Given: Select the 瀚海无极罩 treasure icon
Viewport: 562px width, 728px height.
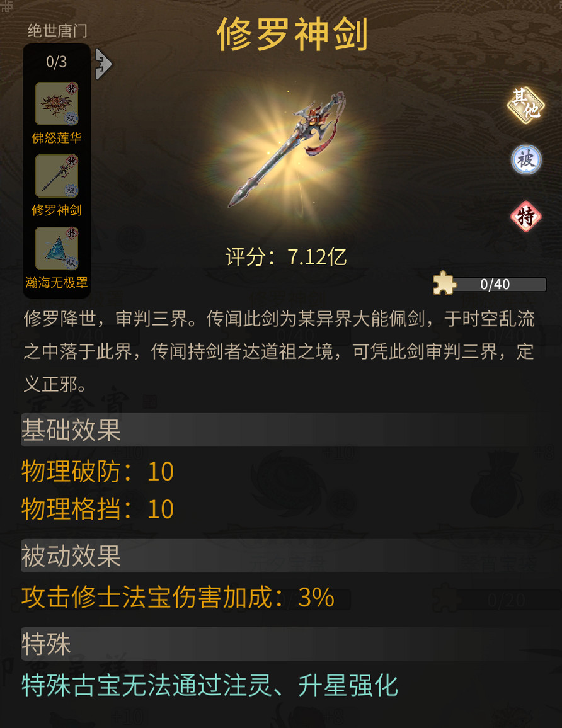Looking at the screenshot, I should (57, 248).
